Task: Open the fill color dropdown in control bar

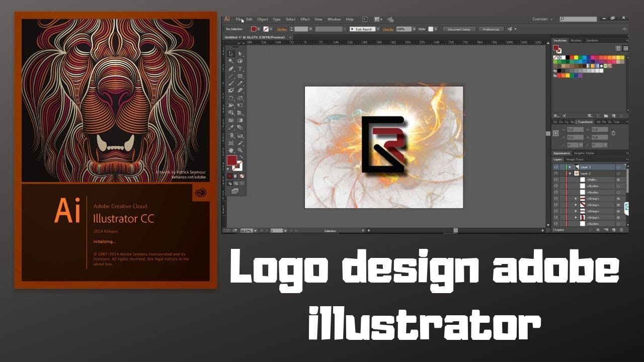Action: coord(259,29)
